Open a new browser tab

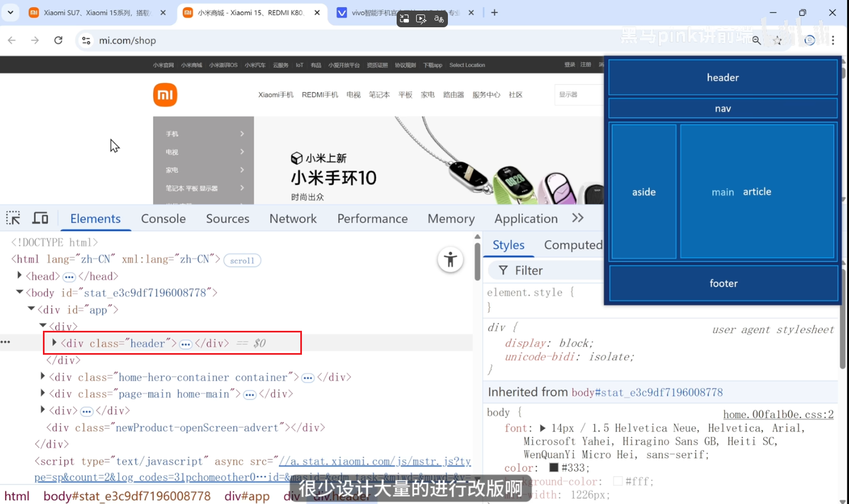tap(494, 12)
